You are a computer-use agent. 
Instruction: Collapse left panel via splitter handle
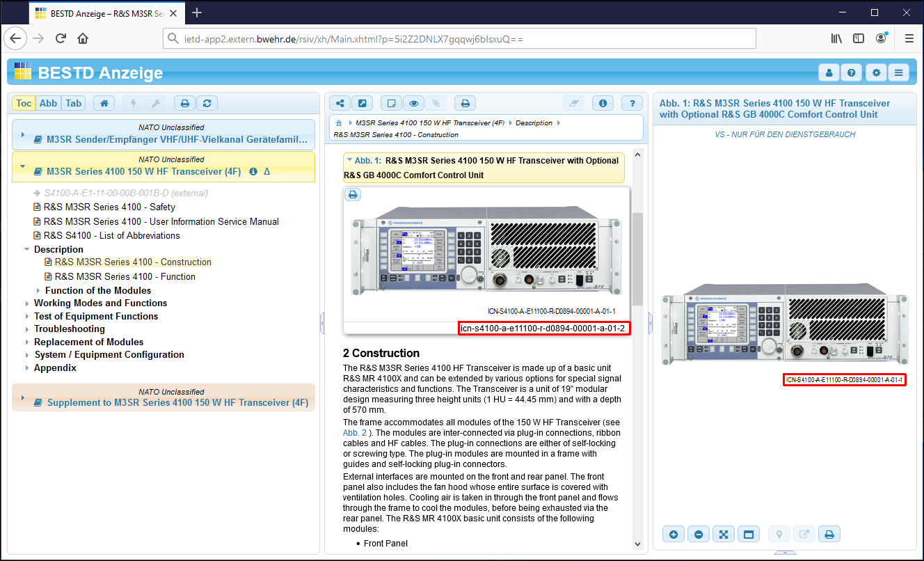point(322,322)
